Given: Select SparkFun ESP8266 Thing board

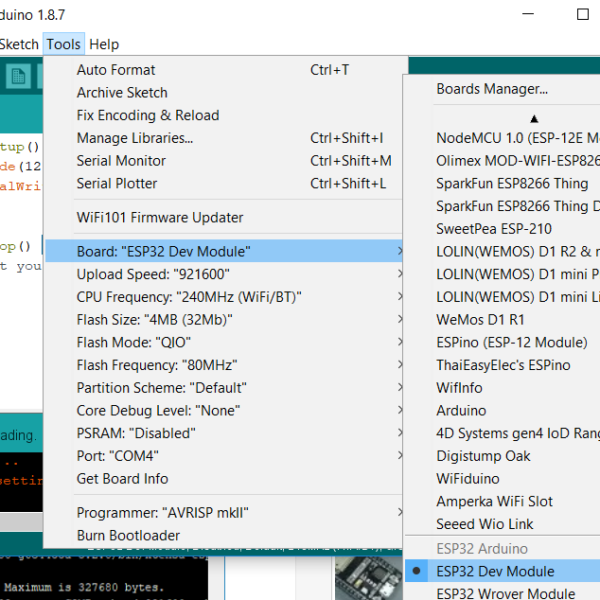Looking at the screenshot, I should 502,183.
